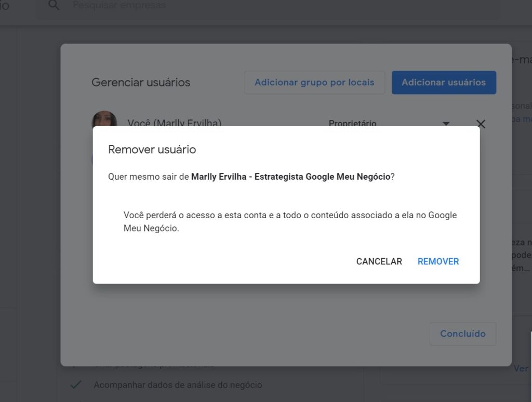
Task: Click inside the Pesquisar empresas search field
Action: pos(156,6)
